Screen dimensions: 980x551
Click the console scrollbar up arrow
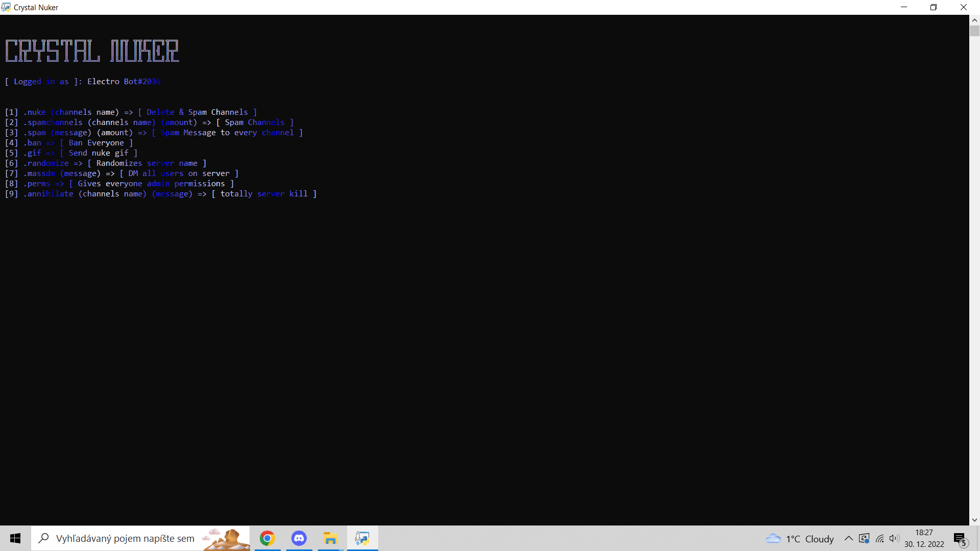[974, 20]
